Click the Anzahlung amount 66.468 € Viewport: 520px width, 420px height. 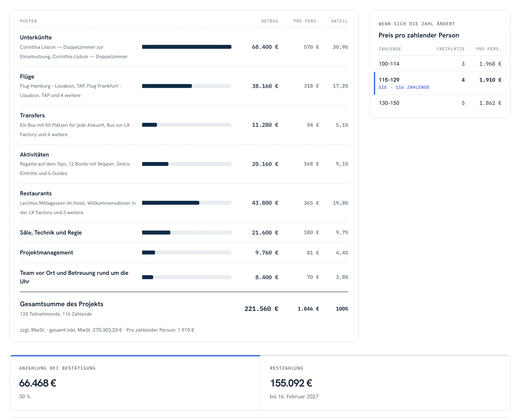pyautogui.click(x=38, y=383)
